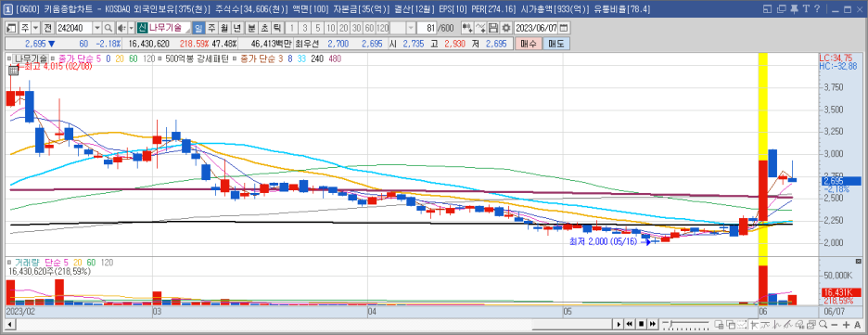Click the 16,431K volume tag on axis
868x335 pixels.
tap(842, 292)
